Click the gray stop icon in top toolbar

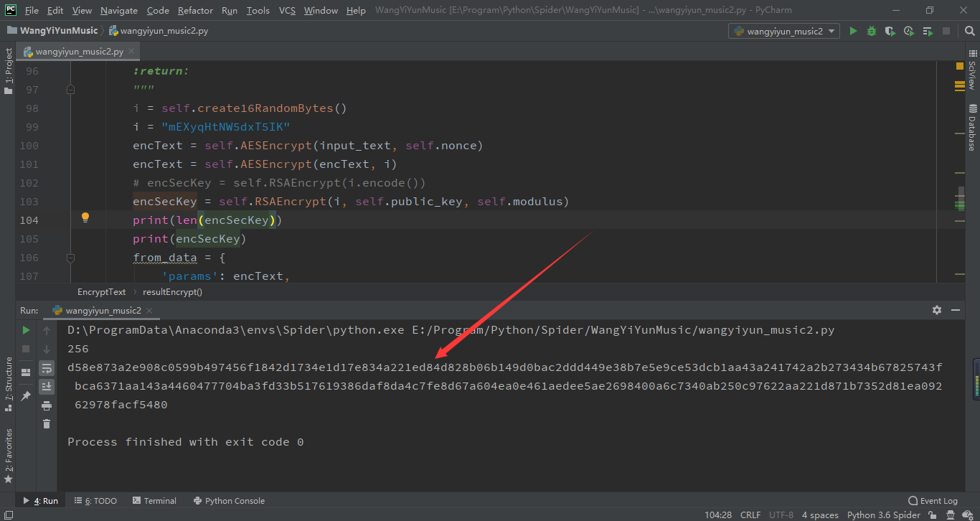coord(946,31)
